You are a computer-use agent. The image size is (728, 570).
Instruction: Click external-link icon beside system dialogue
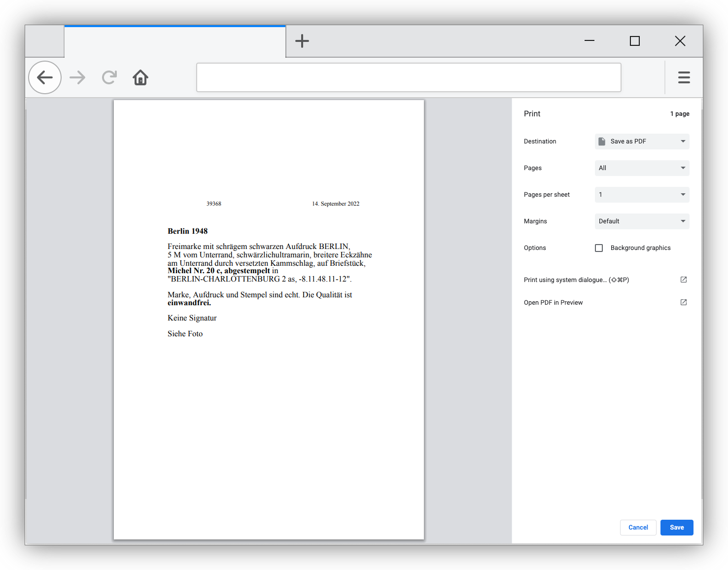click(684, 280)
